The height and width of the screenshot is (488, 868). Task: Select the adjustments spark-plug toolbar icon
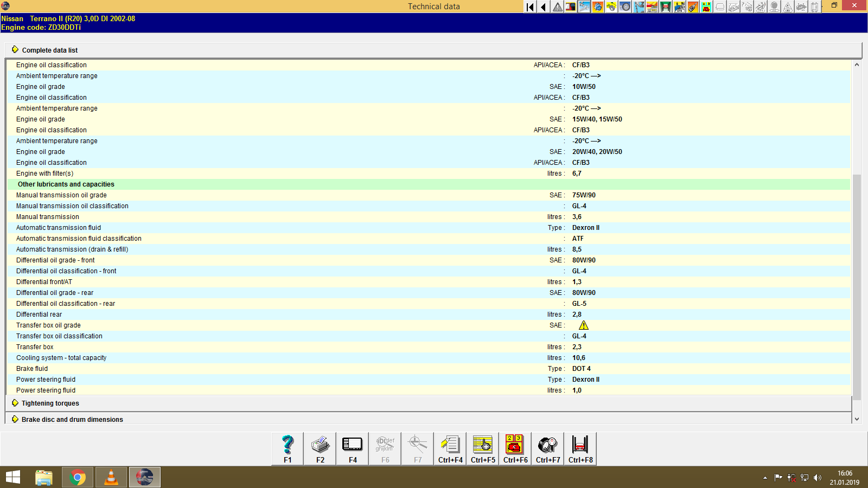(x=584, y=7)
